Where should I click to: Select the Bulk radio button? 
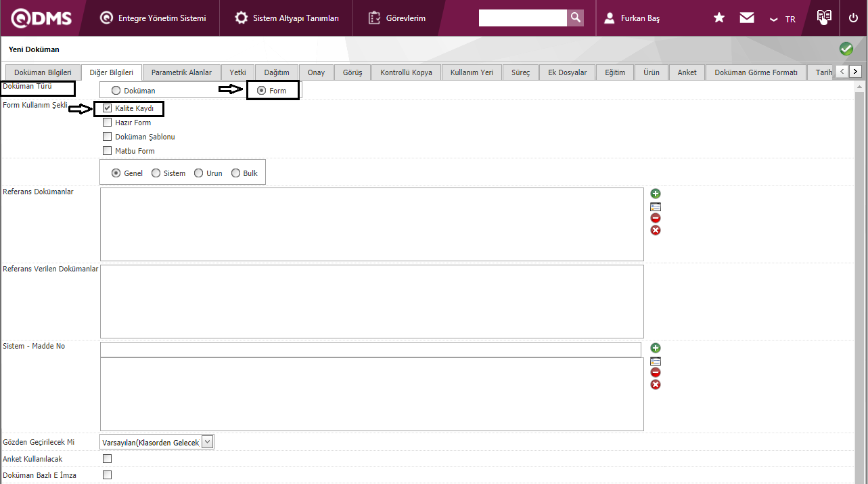pyautogui.click(x=236, y=173)
